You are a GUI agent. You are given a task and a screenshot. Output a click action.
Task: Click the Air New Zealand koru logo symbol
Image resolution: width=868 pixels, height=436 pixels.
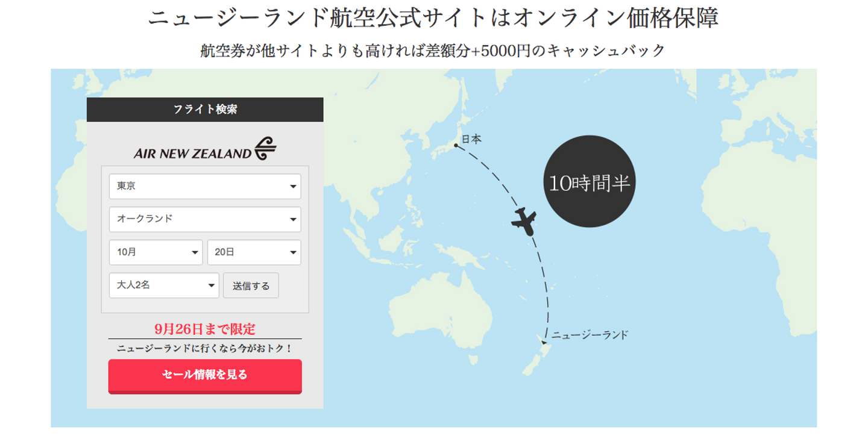coord(265,148)
